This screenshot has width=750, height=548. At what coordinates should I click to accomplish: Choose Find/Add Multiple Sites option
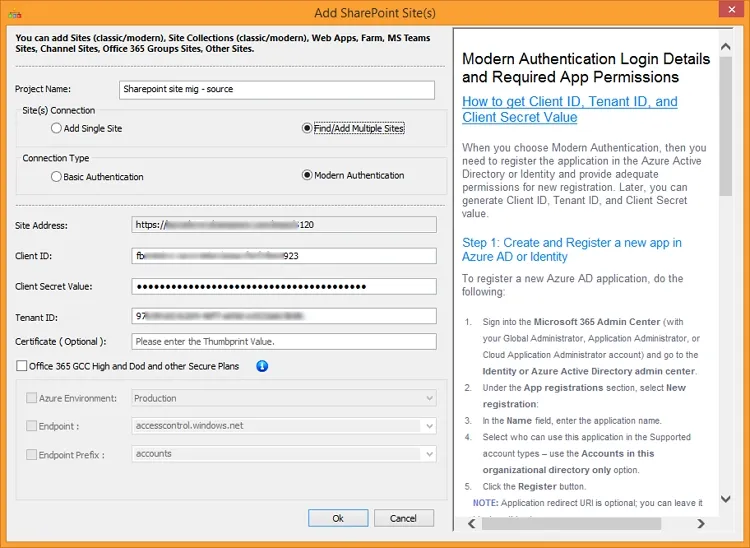[x=307, y=129]
